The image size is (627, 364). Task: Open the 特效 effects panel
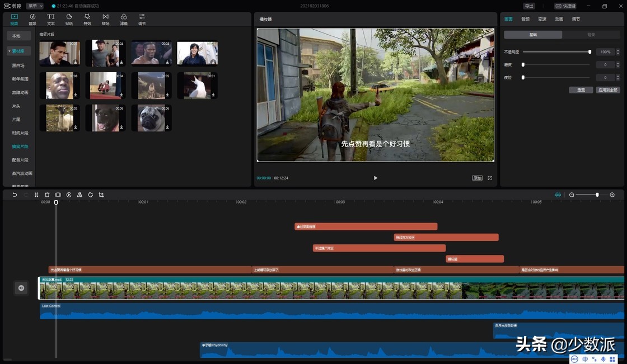click(87, 20)
